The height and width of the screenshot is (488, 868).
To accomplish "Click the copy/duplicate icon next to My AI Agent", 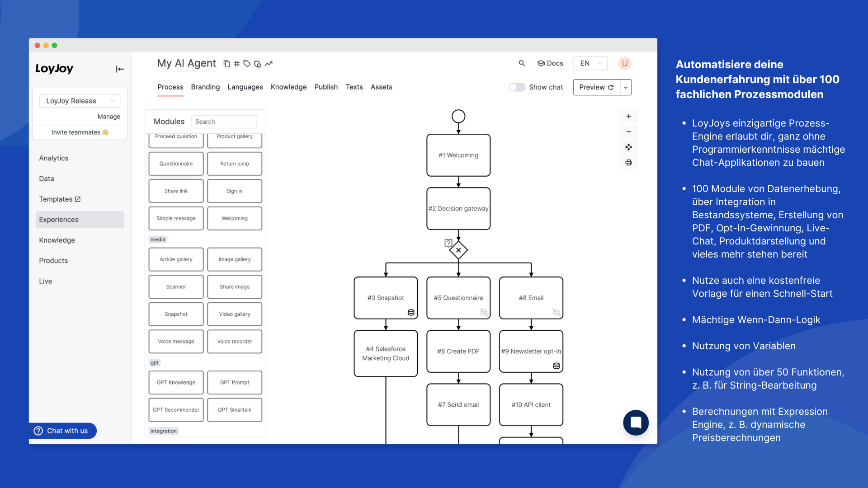I will pyautogui.click(x=227, y=64).
